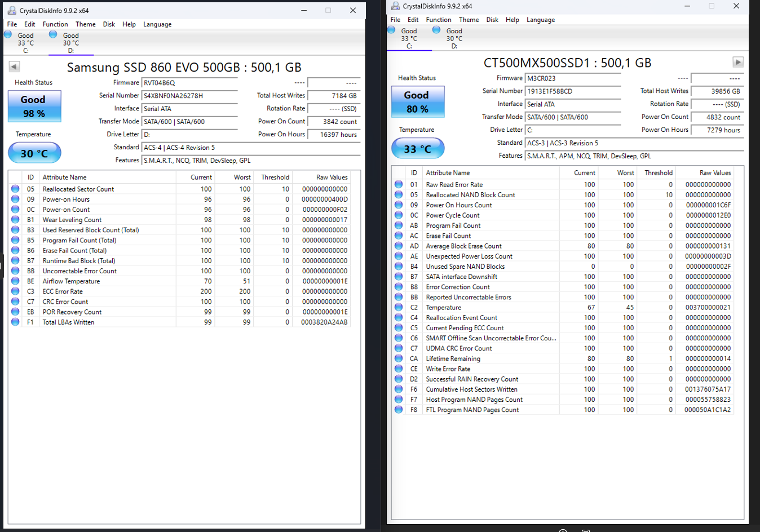Open File menu in the Samsung window
This screenshot has height=532, width=760.
click(12, 24)
